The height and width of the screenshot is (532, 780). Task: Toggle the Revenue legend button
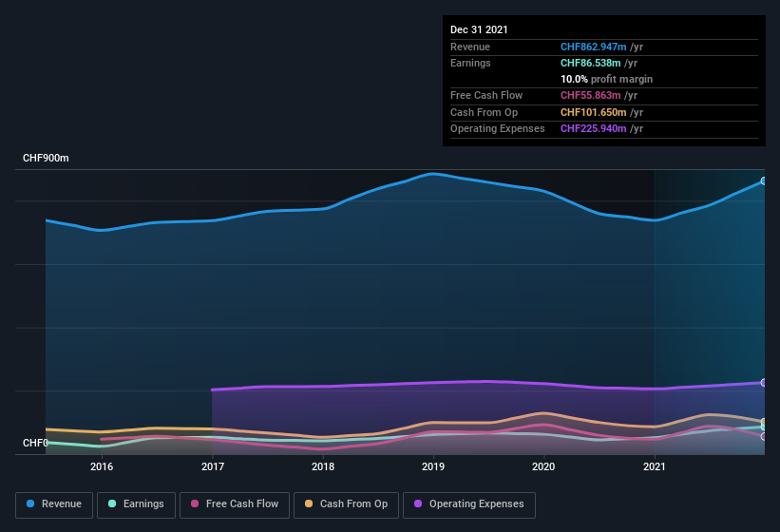(x=54, y=504)
